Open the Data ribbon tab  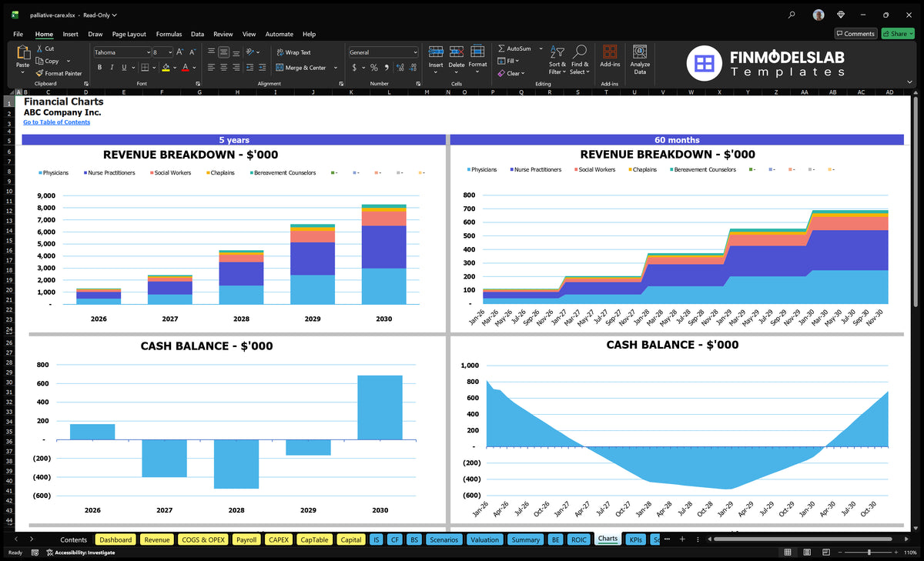point(198,34)
